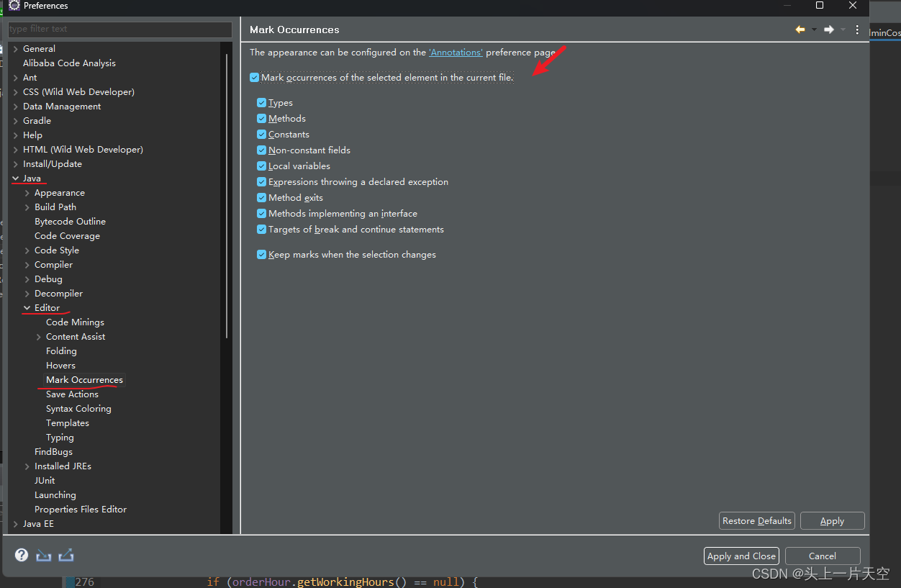Select Properties Files Editor item

[x=81, y=510]
